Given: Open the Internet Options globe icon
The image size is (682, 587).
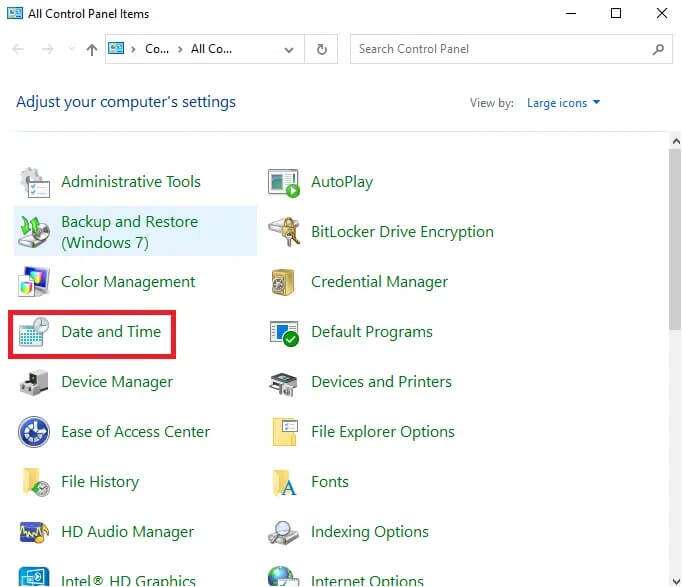Looking at the screenshot, I should [x=284, y=577].
